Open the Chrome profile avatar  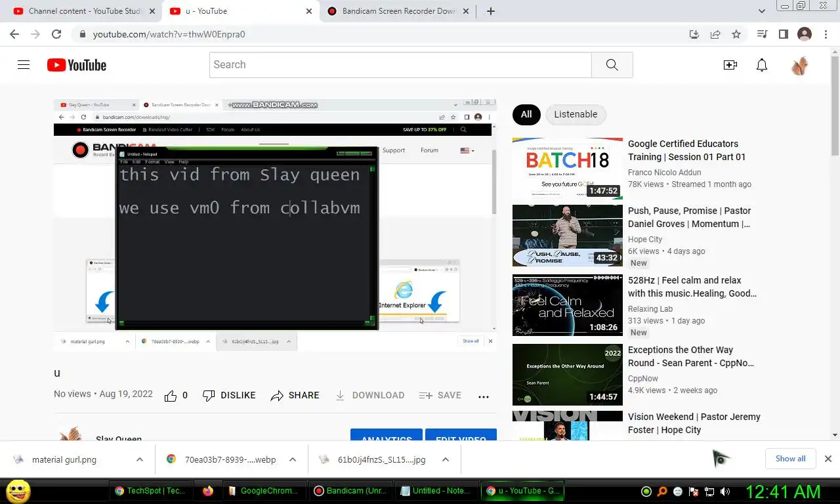(x=805, y=34)
